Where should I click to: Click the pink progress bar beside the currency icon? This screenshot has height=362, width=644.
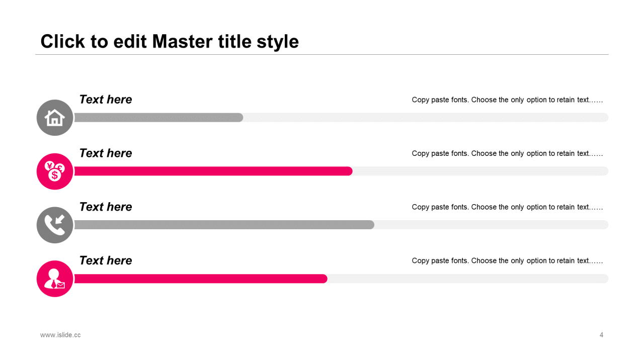[213, 171]
